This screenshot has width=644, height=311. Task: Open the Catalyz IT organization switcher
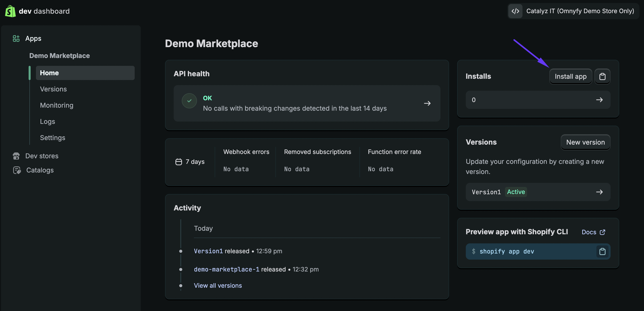[x=580, y=11]
